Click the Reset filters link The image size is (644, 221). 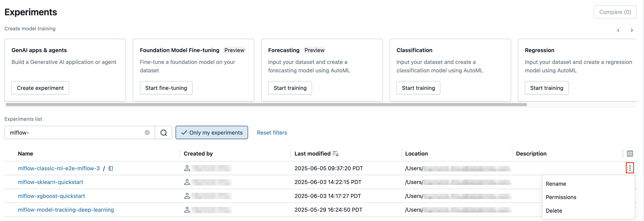tap(272, 133)
